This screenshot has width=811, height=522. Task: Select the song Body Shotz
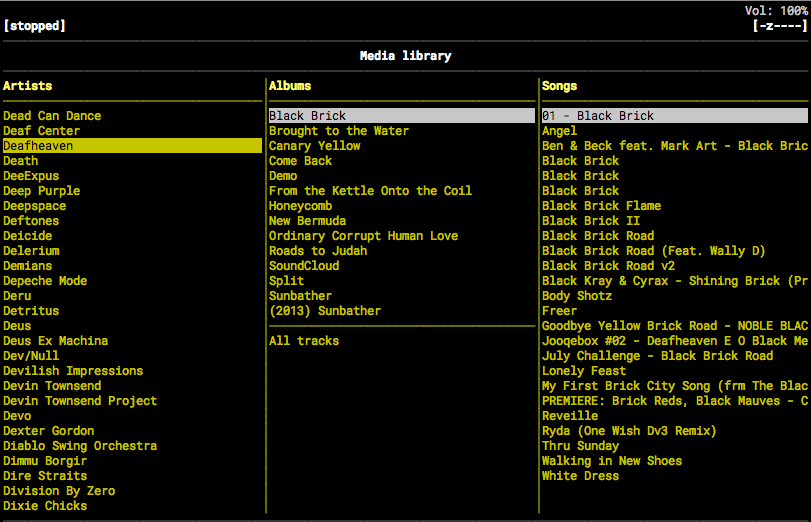(x=577, y=296)
